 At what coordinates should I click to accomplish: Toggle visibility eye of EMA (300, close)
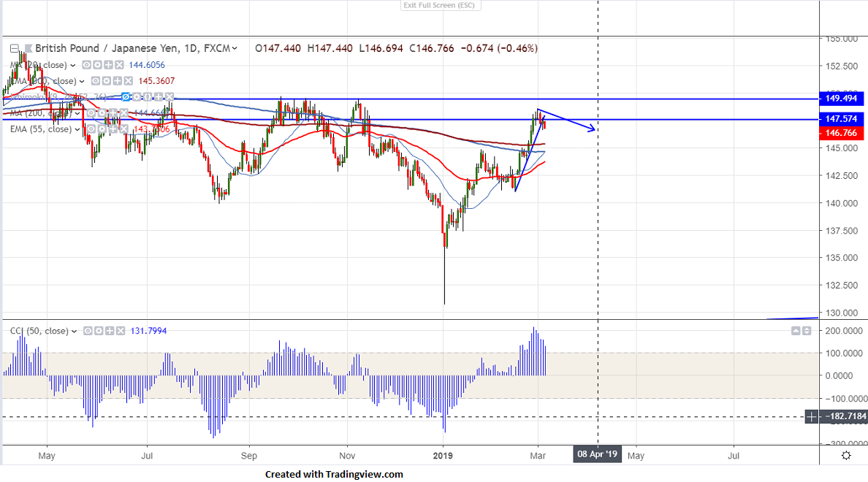[x=96, y=81]
